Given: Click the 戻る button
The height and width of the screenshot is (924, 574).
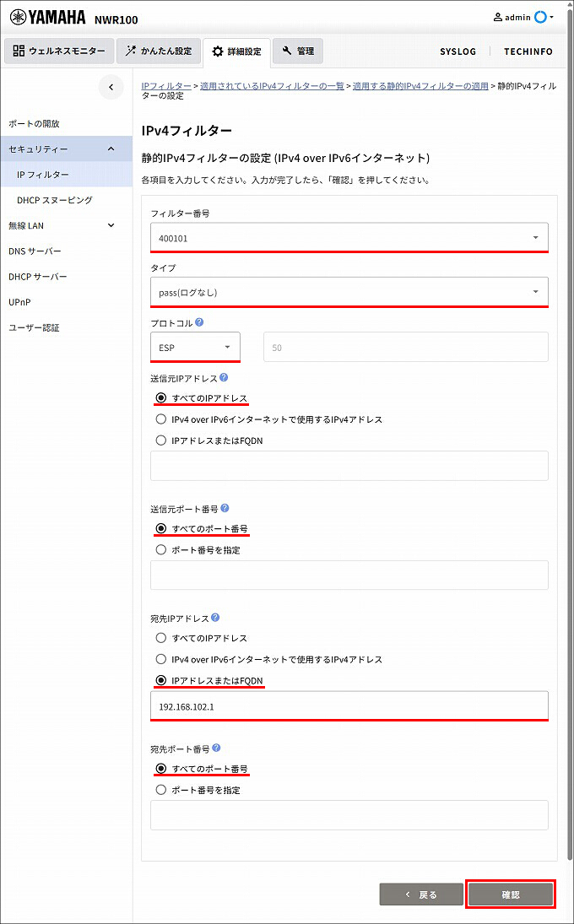Looking at the screenshot, I should tap(421, 894).
